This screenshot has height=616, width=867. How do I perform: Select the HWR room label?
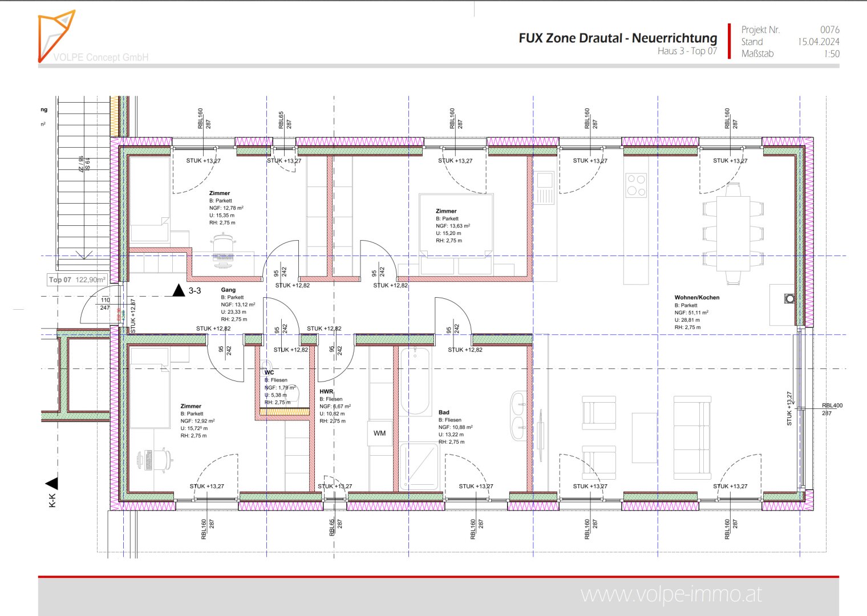click(x=326, y=392)
